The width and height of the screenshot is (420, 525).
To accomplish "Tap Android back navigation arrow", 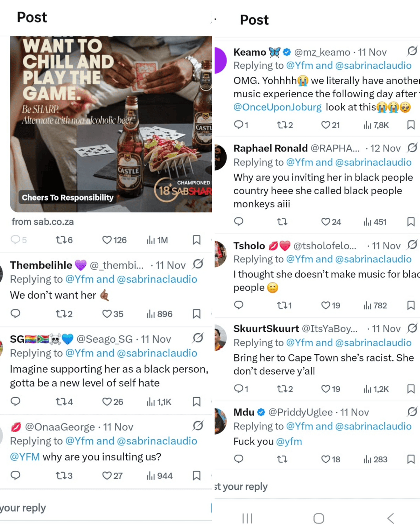I will (391, 518).
